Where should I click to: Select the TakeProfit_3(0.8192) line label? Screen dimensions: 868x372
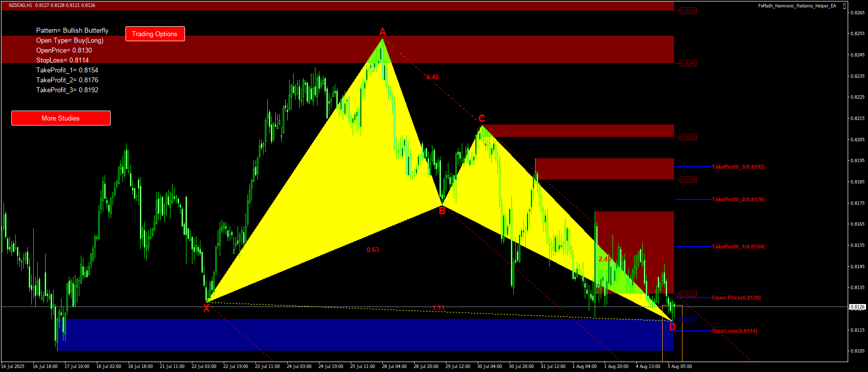738,167
